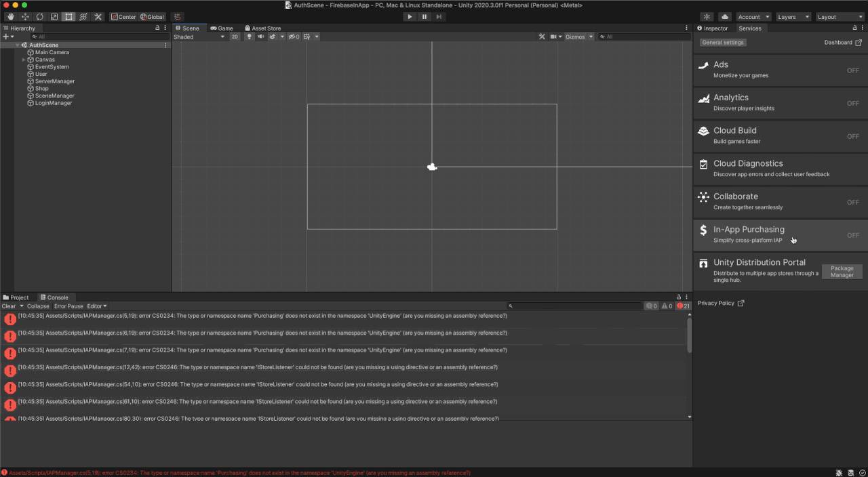Select Main Camera in Hierarchy
Image resolution: width=868 pixels, height=477 pixels.
[x=52, y=52]
